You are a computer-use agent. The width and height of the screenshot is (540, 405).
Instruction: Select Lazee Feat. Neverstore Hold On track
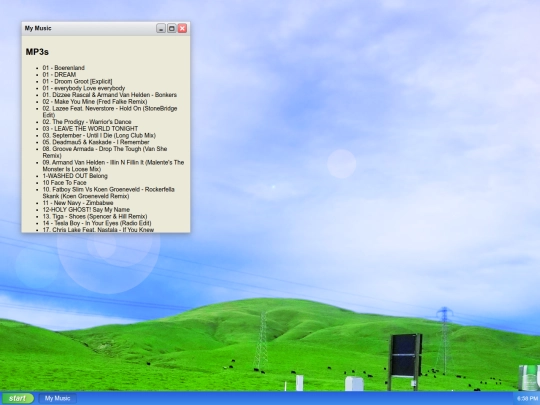[110, 112]
